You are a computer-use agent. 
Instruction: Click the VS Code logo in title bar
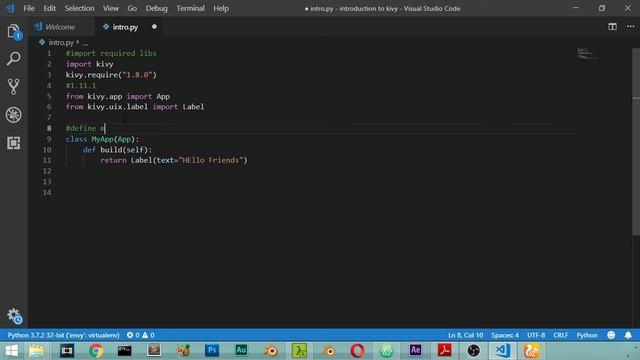[x=11, y=8]
